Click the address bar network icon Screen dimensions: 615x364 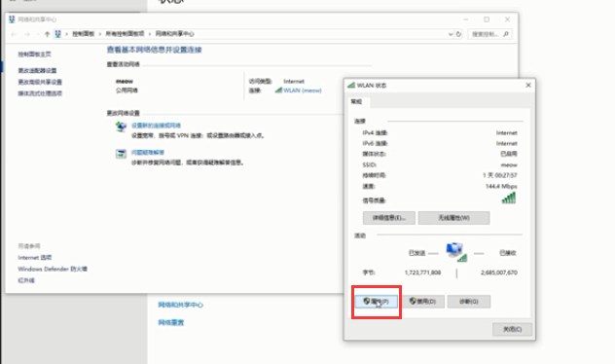point(58,34)
